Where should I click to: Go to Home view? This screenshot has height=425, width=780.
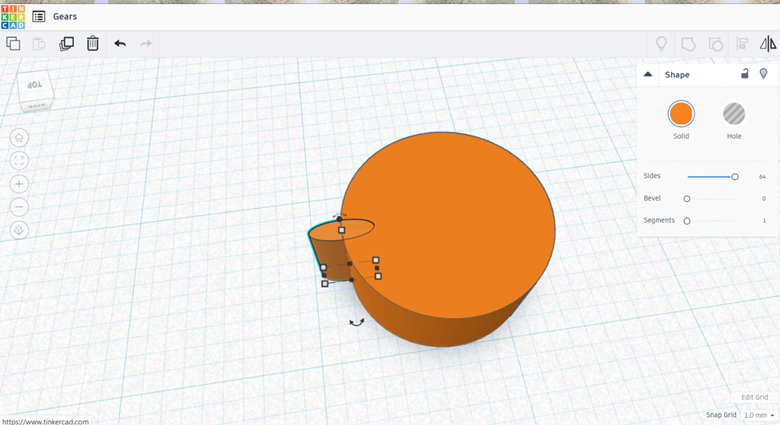pos(19,138)
